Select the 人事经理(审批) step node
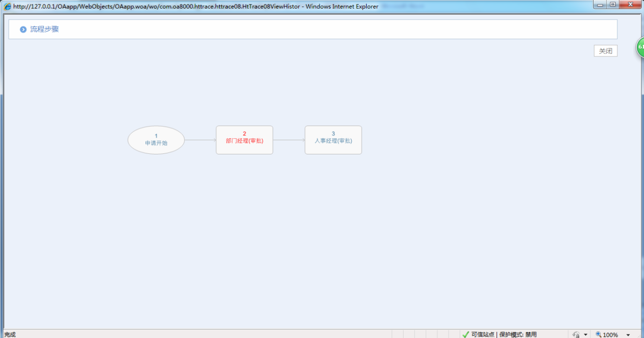 click(x=333, y=140)
